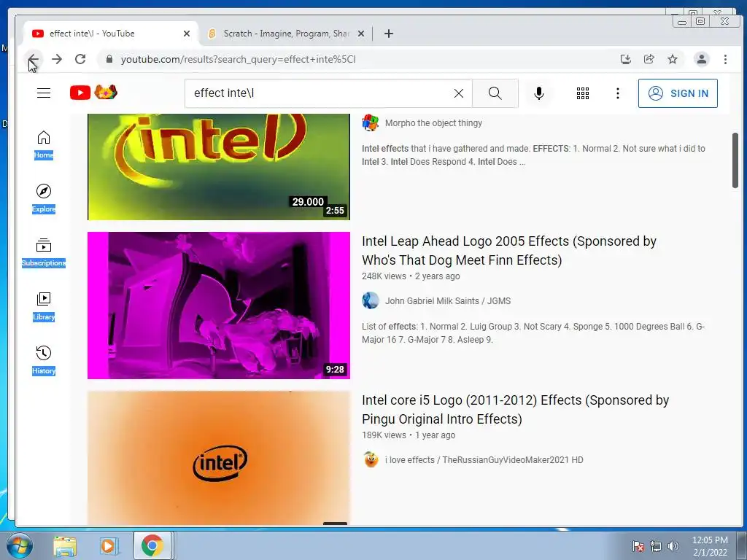This screenshot has height=560, width=747.
Task: Open Chrome's three-dot menu
Action: [725, 60]
